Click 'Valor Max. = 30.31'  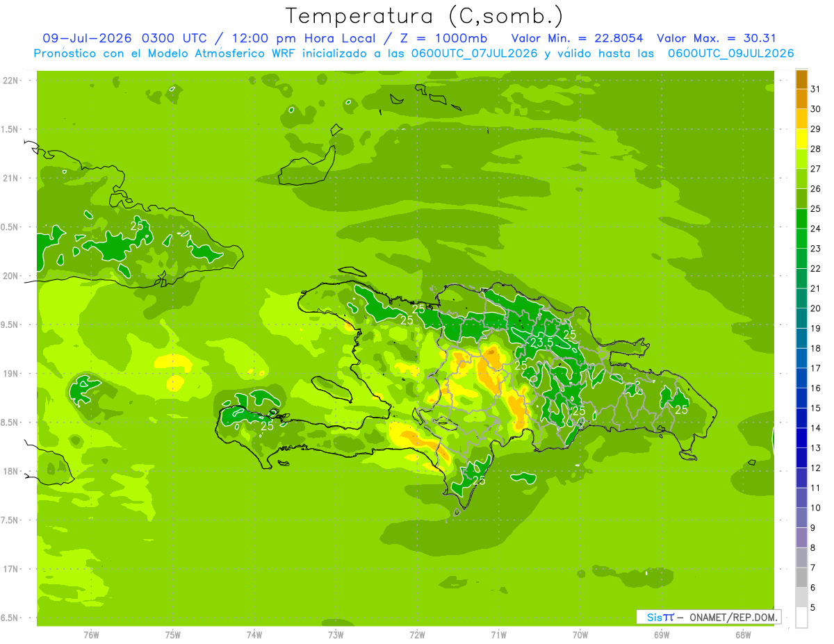(x=717, y=38)
